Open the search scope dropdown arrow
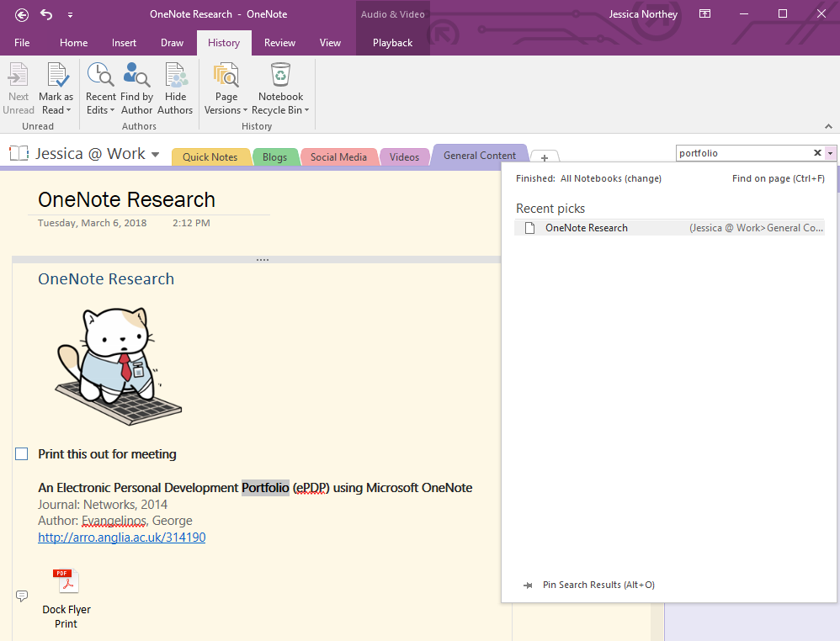Viewport: 840px width, 641px height. [830, 153]
